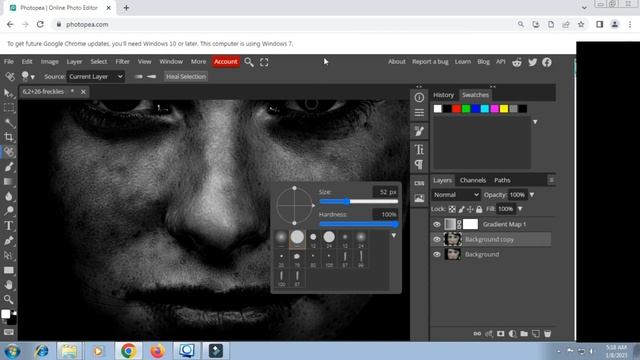Open Layers panel options menu
The height and width of the screenshot is (360, 640).
pos(551,180)
